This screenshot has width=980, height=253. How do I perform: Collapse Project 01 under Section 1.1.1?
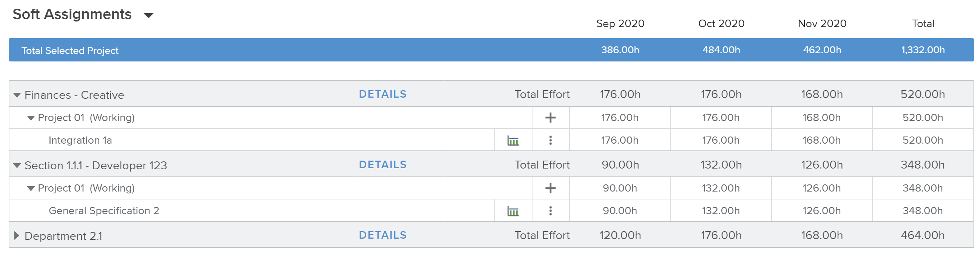[x=31, y=189]
